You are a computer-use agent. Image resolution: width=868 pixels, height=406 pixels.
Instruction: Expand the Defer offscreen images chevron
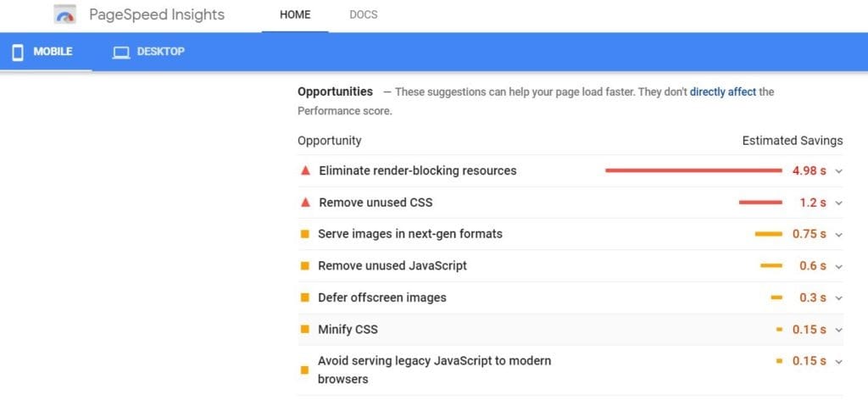838,298
